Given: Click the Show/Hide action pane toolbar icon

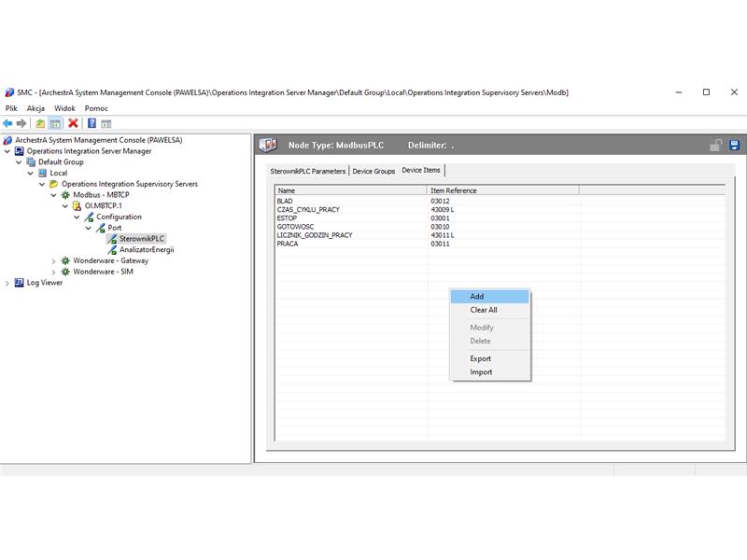Looking at the screenshot, I should point(106,124).
